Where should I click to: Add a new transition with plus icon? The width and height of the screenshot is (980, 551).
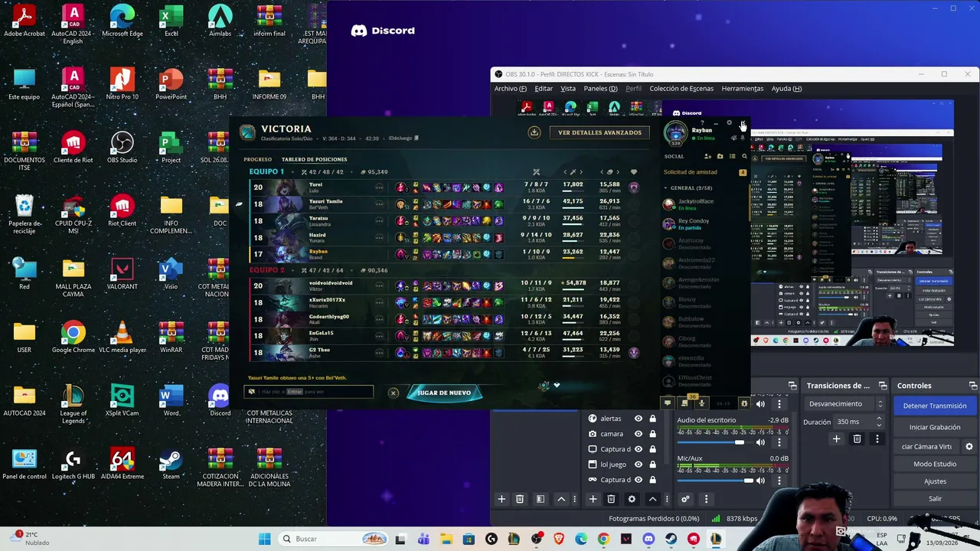pyautogui.click(x=836, y=439)
